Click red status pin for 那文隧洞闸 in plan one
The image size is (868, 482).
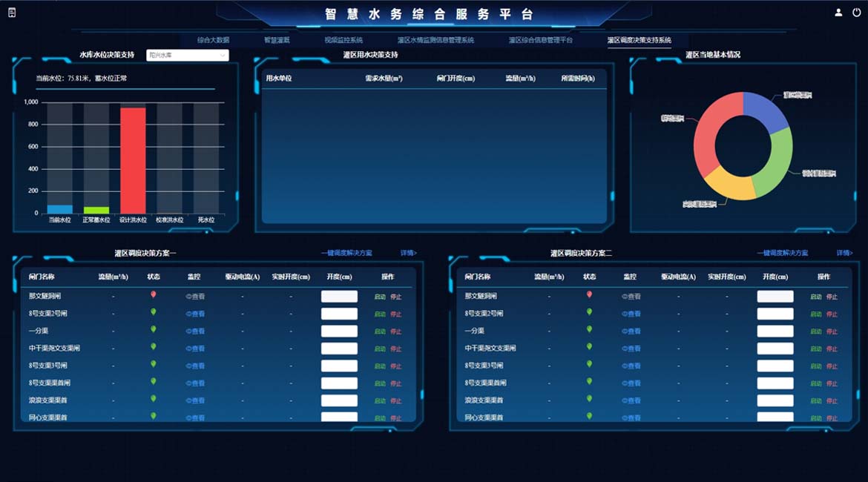coord(154,294)
